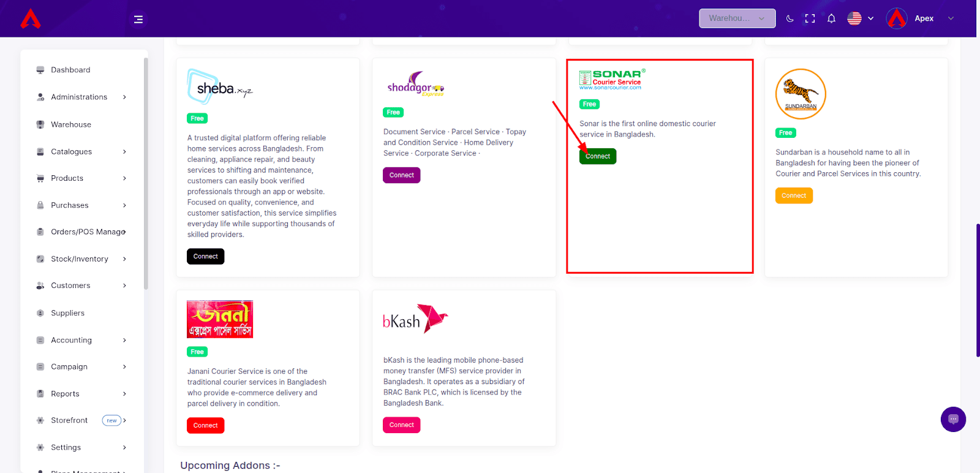Click the Reports sidebar icon
The width and height of the screenshot is (980, 473).
tap(40, 394)
